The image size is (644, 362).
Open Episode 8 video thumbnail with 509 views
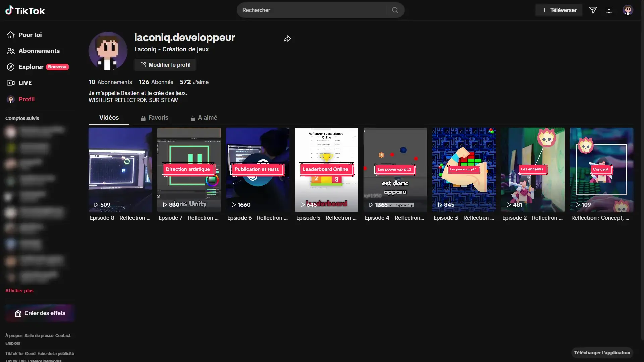120,170
